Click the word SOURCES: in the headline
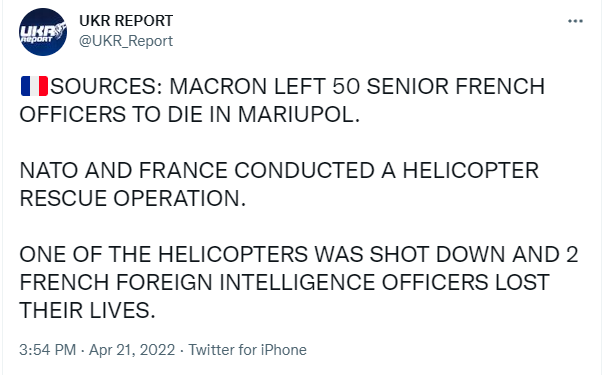Viewport: 603px width, 375px height. 107,86
